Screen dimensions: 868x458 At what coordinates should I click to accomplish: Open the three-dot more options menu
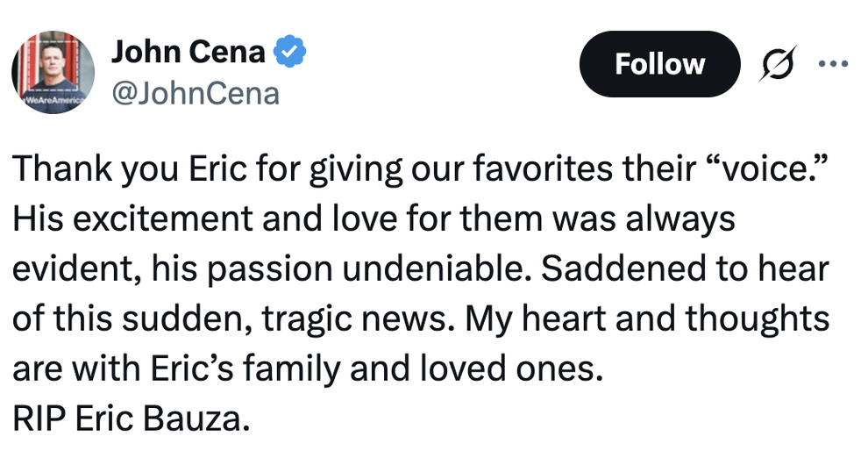click(833, 64)
